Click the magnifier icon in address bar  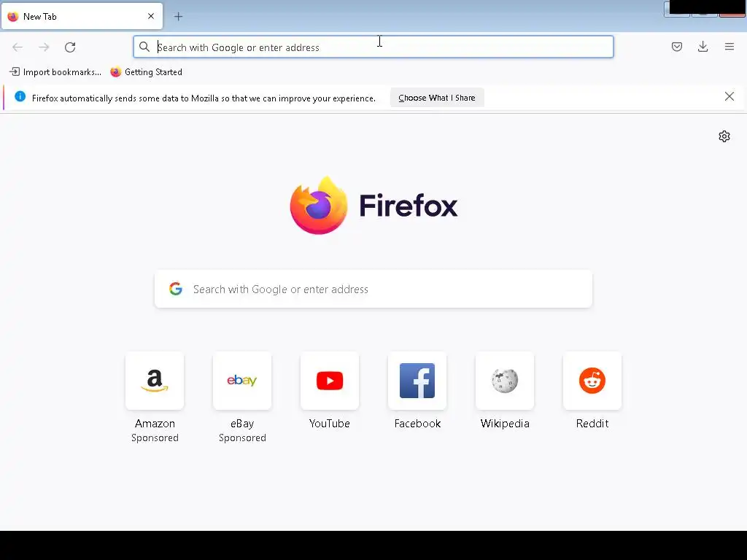tap(144, 47)
